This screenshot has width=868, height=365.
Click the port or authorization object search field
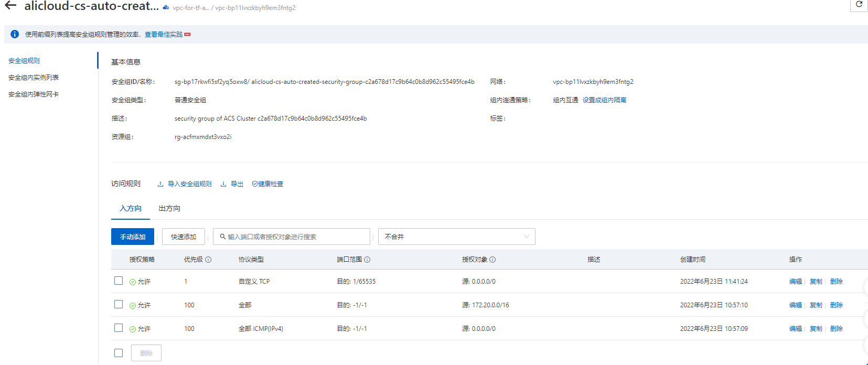point(294,237)
